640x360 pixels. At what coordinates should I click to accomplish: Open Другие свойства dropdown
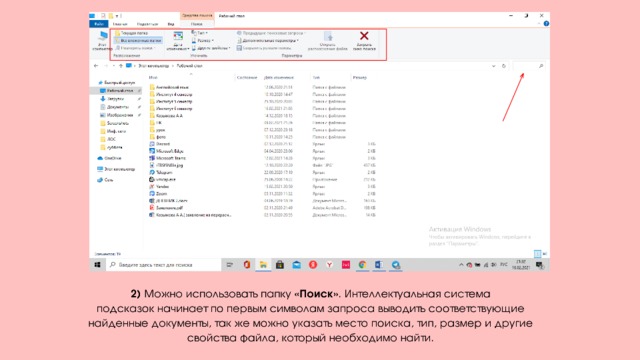[x=211, y=48]
